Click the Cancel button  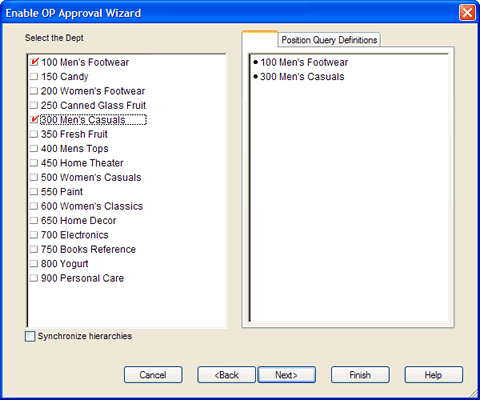153,375
